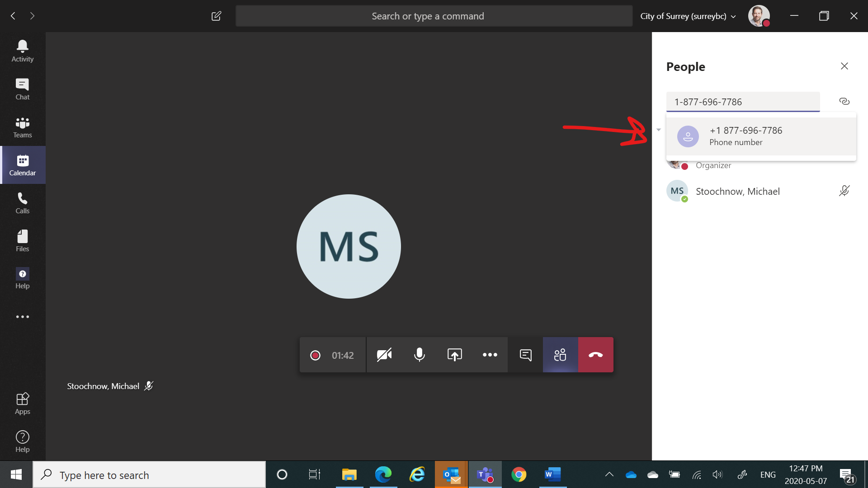Image resolution: width=868 pixels, height=488 pixels.
Task: Open more actions in the call bar
Action: tap(490, 355)
